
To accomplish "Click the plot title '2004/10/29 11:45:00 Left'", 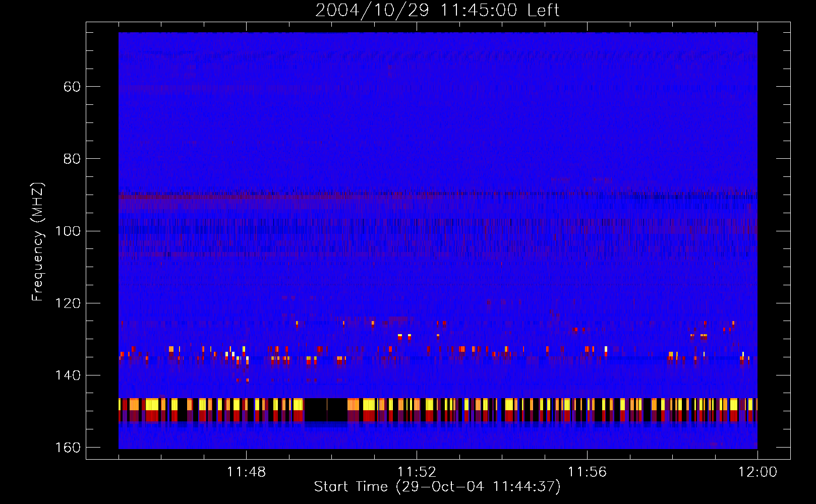I will tap(437, 10).
